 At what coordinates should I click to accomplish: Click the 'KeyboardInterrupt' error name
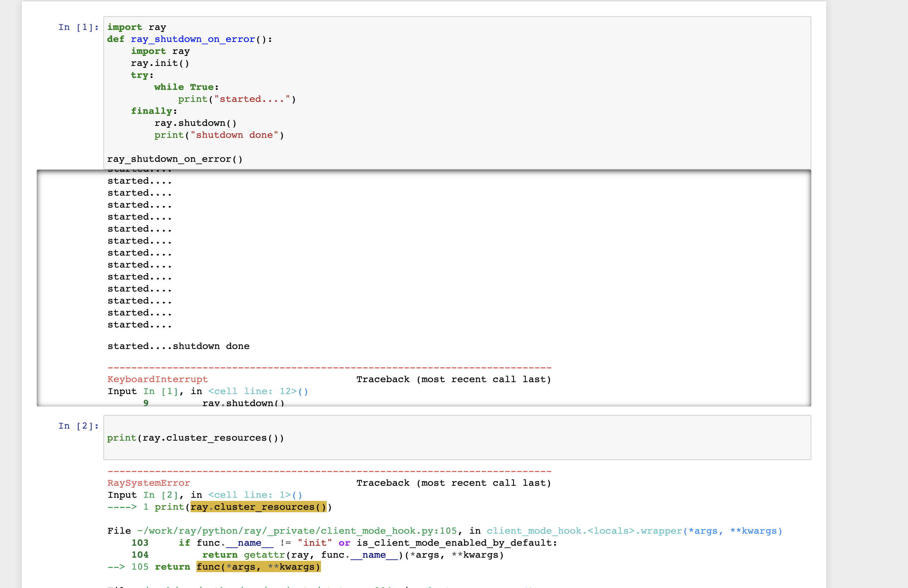(x=158, y=379)
